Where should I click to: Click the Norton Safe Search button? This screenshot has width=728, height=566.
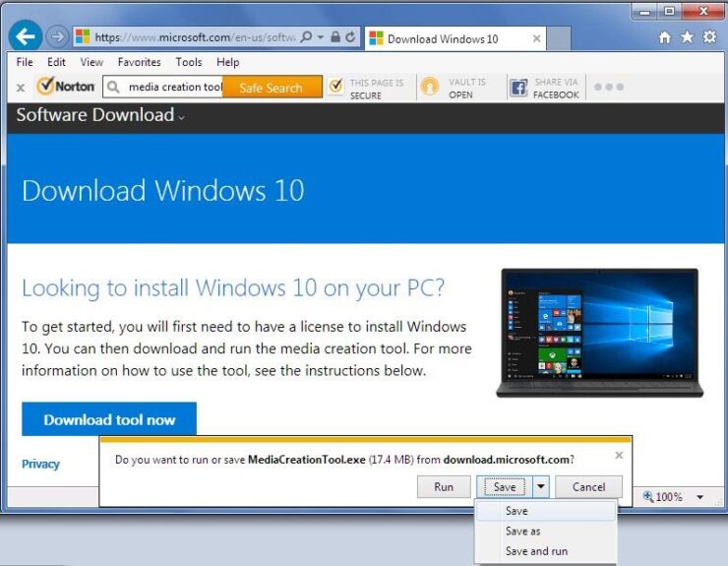[271, 88]
